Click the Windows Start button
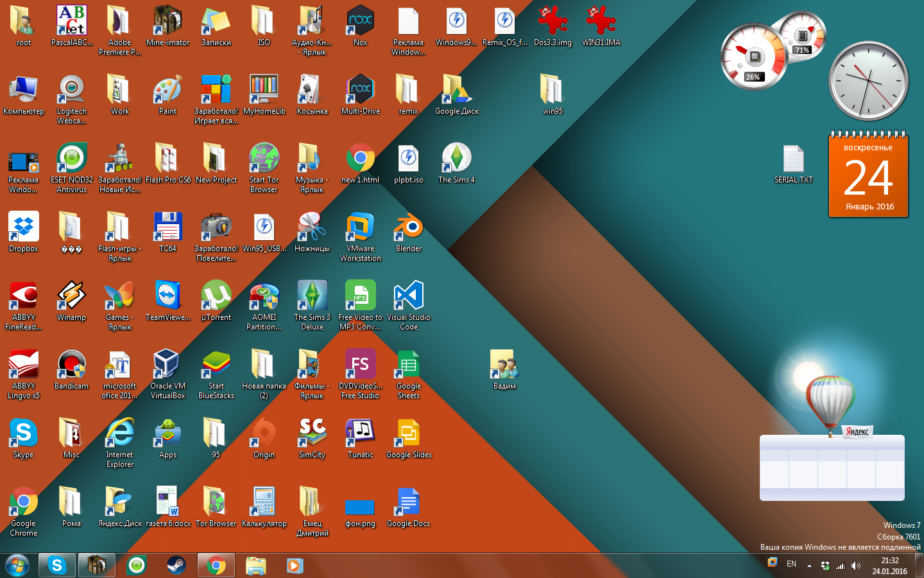 (17, 566)
